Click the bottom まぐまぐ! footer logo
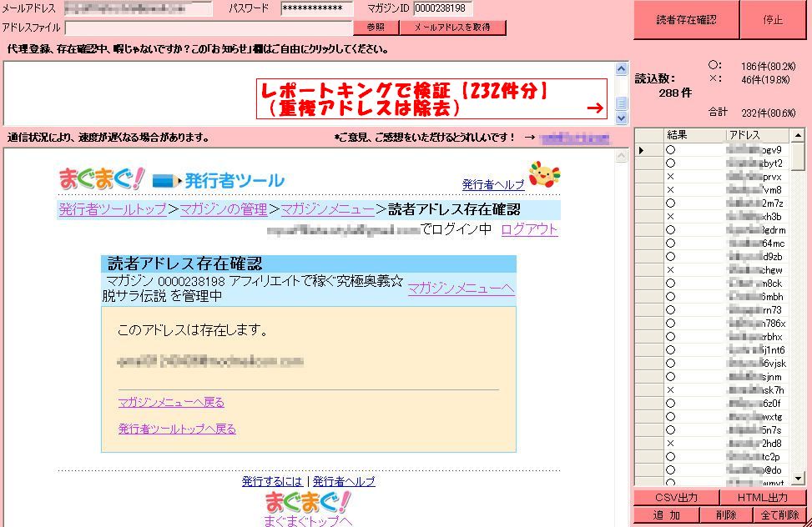This screenshot has width=812, height=527. tap(308, 502)
